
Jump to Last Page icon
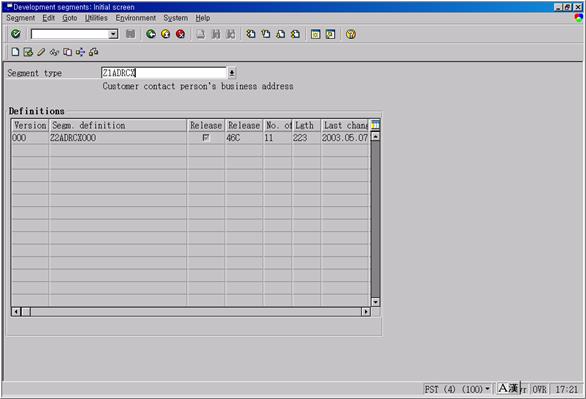click(295, 34)
